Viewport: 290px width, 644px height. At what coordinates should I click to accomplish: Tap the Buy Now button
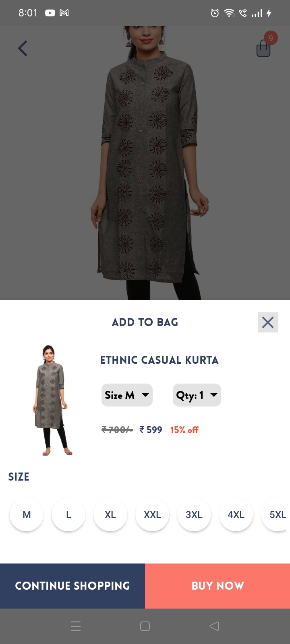pos(217,586)
